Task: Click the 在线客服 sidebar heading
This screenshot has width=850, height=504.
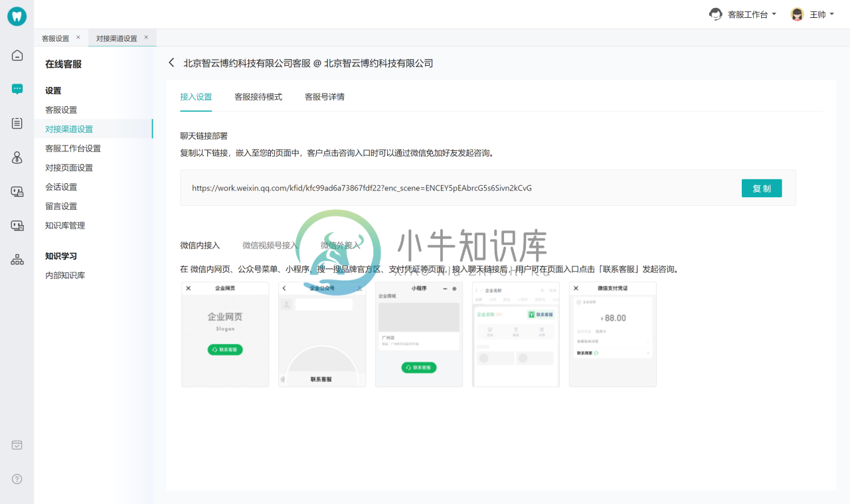Action: click(64, 64)
